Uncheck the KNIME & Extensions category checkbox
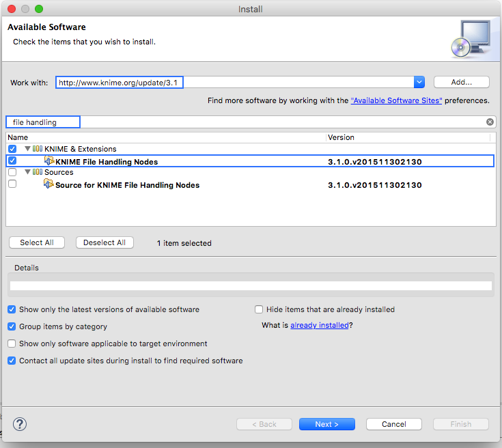This screenshot has width=502, height=448. point(12,149)
